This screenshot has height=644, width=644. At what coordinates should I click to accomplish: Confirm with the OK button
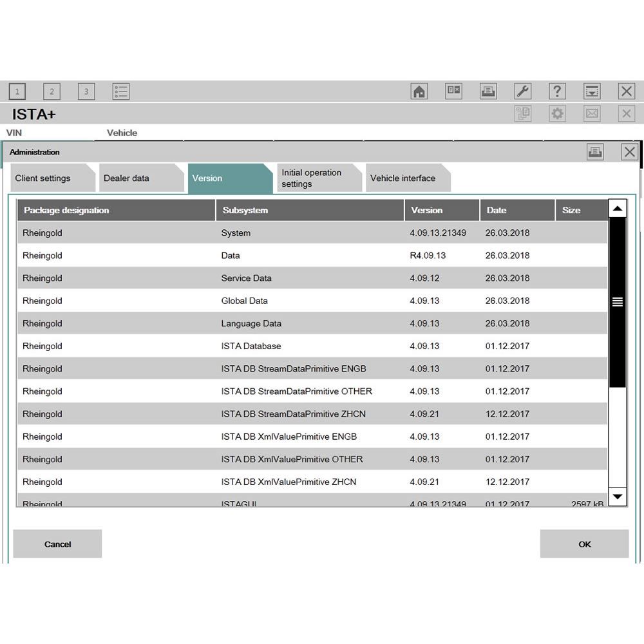[x=584, y=544]
